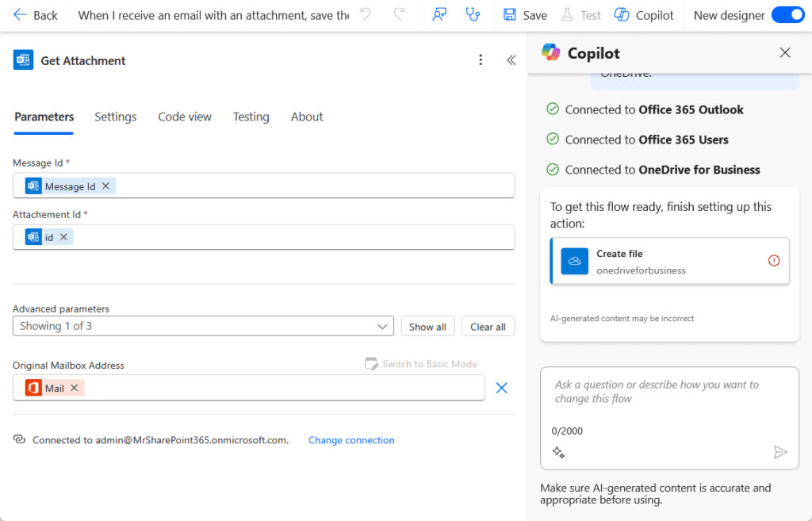This screenshot has width=812, height=521.
Task: Click the Office 365 Outlook connected checkmark
Action: [x=553, y=109]
